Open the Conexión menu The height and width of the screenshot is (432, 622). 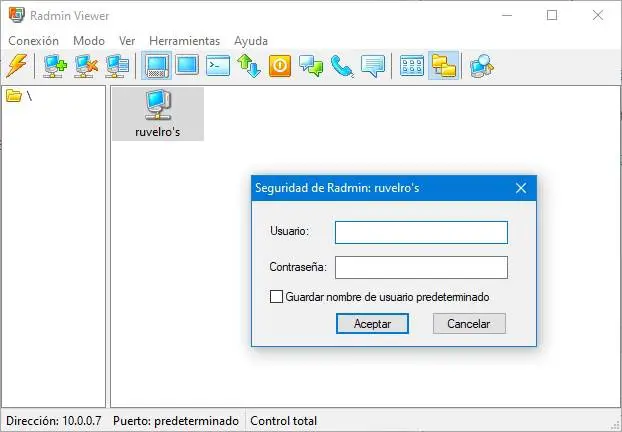(x=33, y=40)
